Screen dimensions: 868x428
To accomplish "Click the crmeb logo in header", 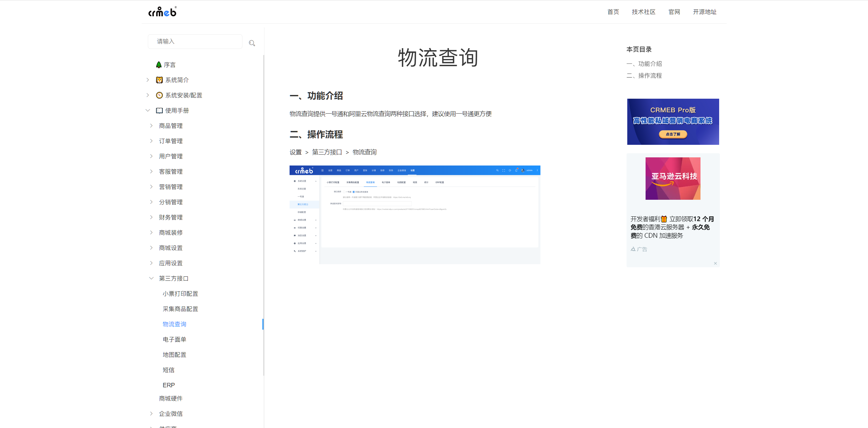I will pyautogui.click(x=162, y=12).
